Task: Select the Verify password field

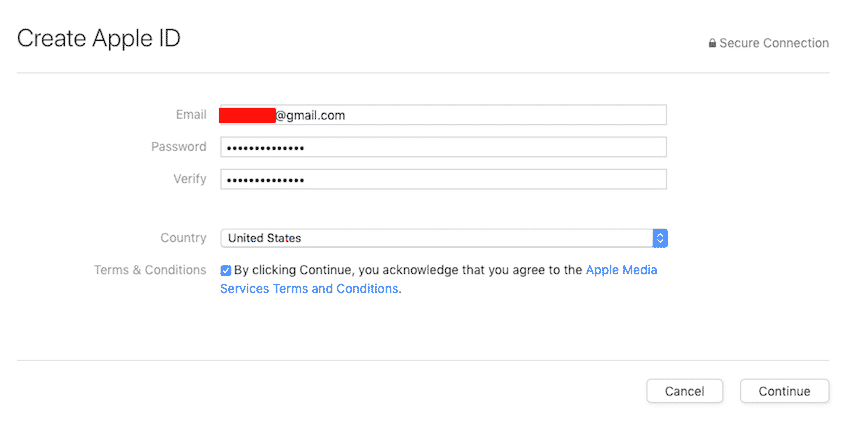Action: [443, 179]
